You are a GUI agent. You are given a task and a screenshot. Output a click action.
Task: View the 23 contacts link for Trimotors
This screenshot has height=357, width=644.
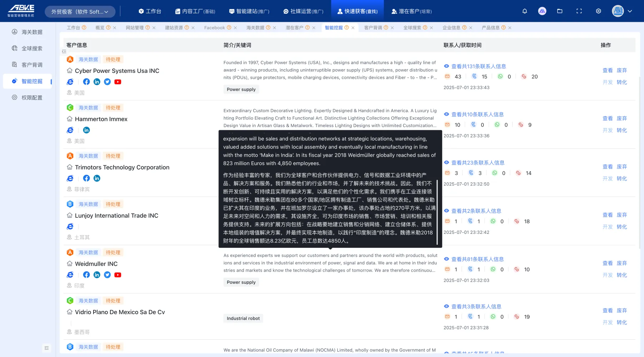point(478,163)
